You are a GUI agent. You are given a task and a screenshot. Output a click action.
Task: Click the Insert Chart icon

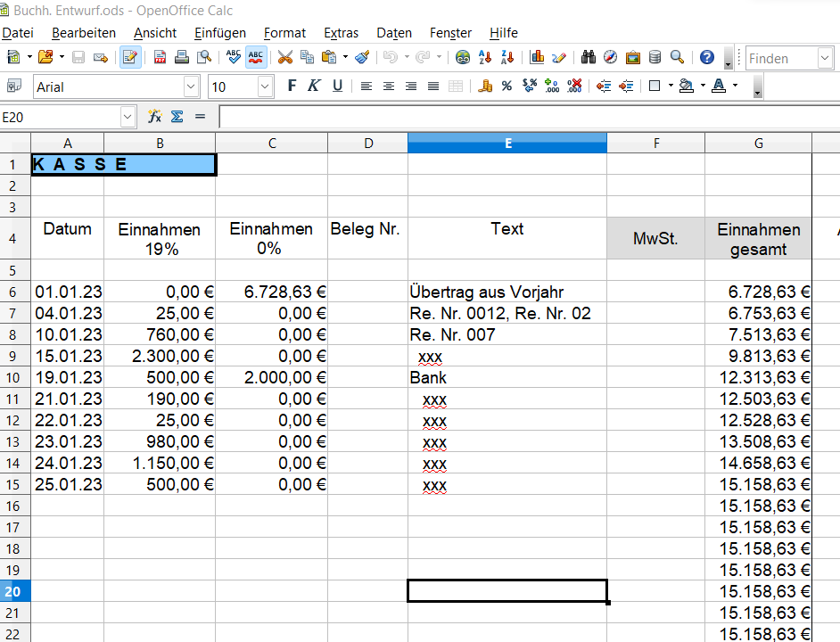click(537, 58)
